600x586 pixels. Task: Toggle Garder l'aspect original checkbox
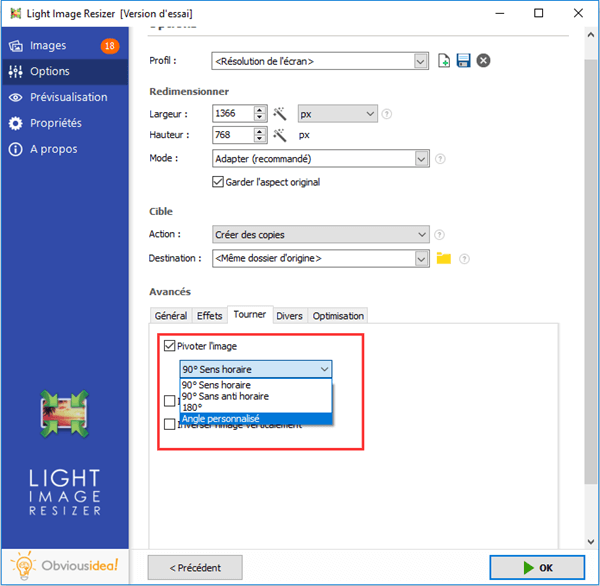[x=218, y=181]
